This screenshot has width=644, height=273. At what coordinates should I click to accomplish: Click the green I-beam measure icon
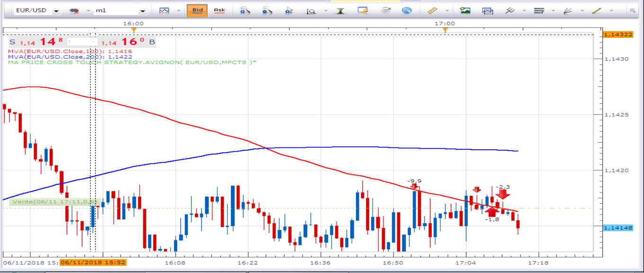340,10
